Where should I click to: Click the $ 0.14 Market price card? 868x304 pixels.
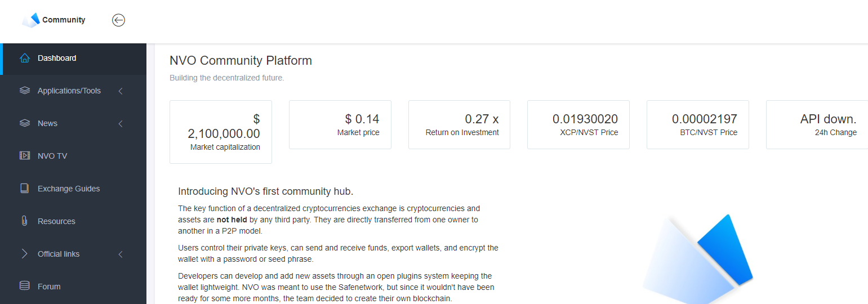click(340, 125)
